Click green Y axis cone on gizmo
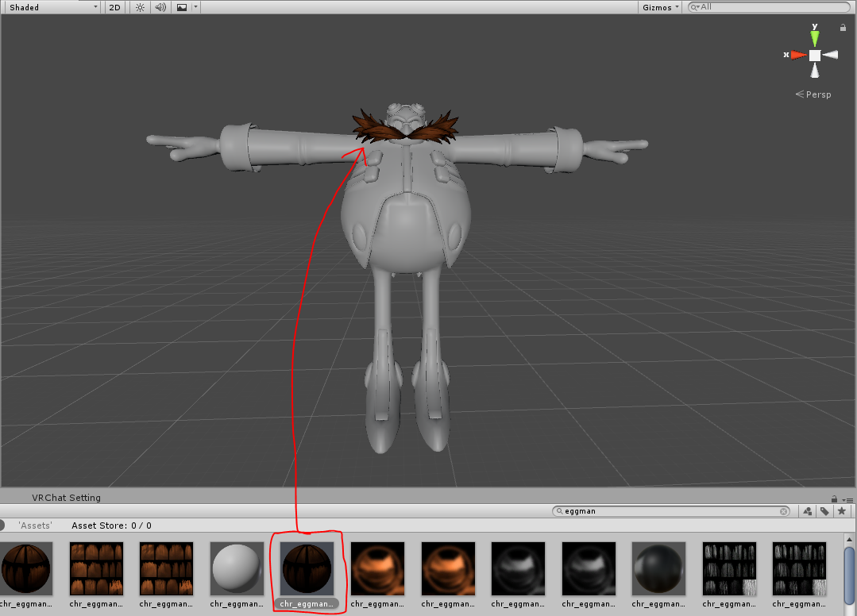Image resolution: width=857 pixels, height=616 pixels. coord(815,37)
